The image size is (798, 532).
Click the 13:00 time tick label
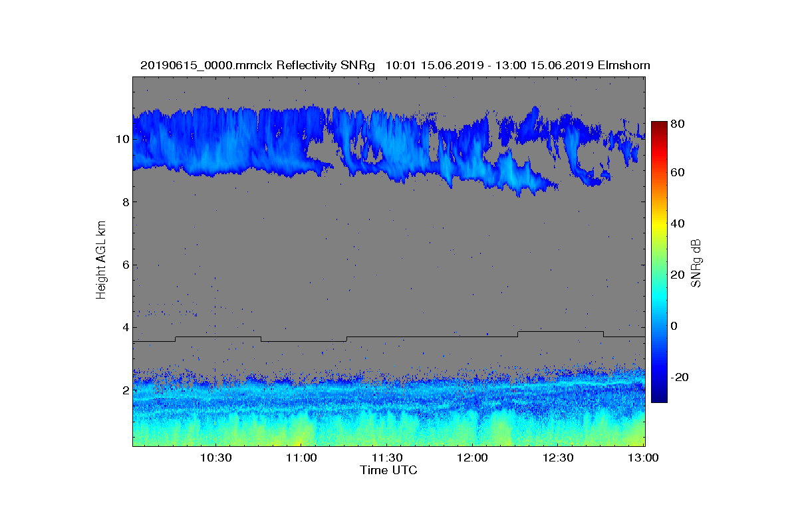644,458
